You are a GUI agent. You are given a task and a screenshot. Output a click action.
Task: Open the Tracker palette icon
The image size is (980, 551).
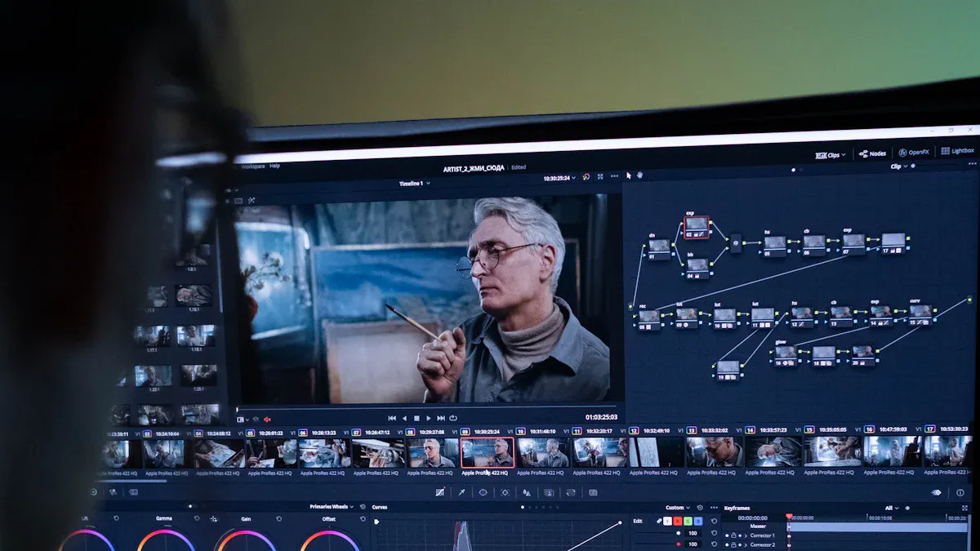tap(505, 492)
